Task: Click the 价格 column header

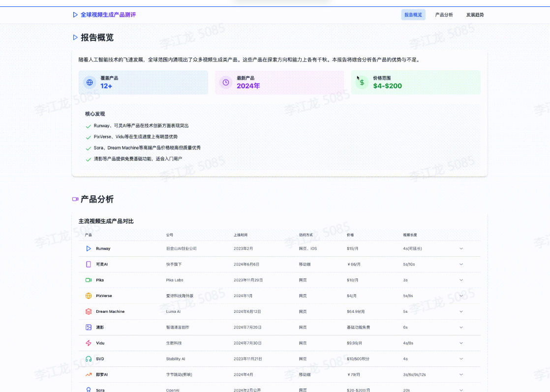Action: pyautogui.click(x=350, y=235)
